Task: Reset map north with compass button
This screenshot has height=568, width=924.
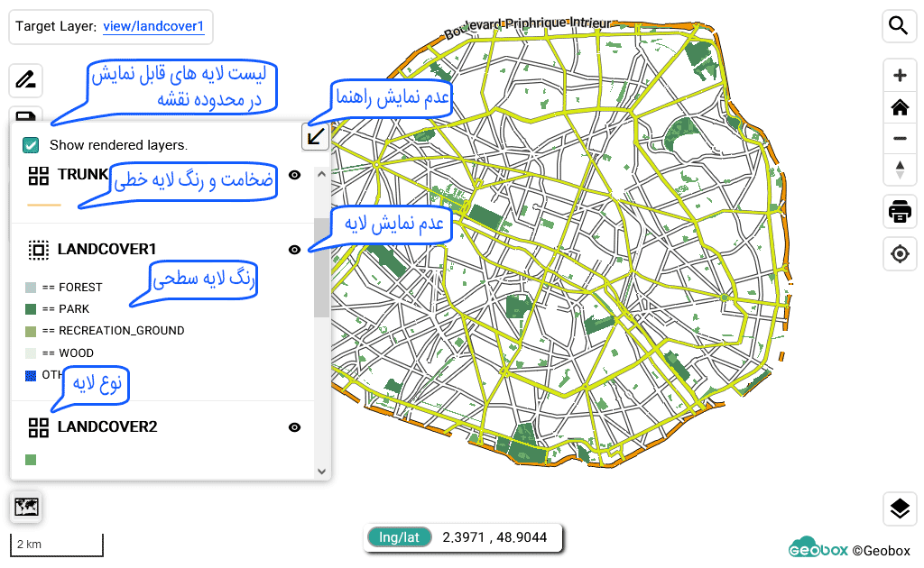Action: pos(899,169)
